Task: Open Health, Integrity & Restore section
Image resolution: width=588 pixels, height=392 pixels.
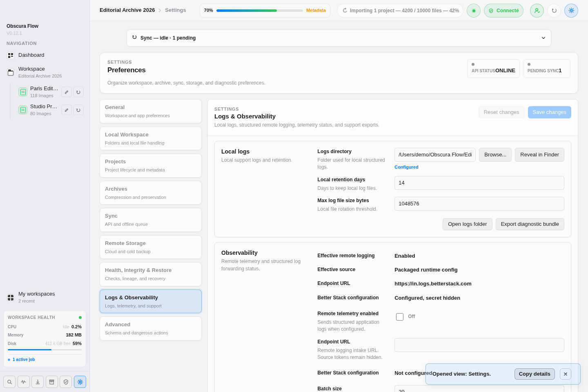Action: (151, 274)
